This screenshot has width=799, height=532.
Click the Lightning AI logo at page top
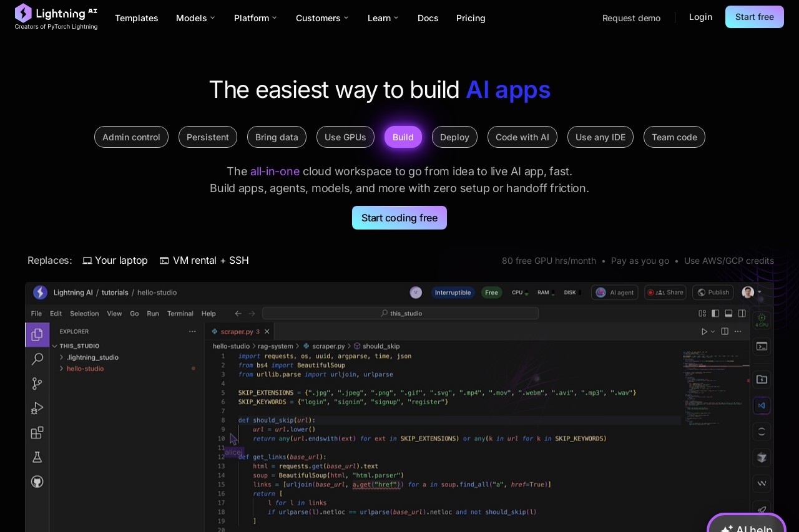[56, 17]
